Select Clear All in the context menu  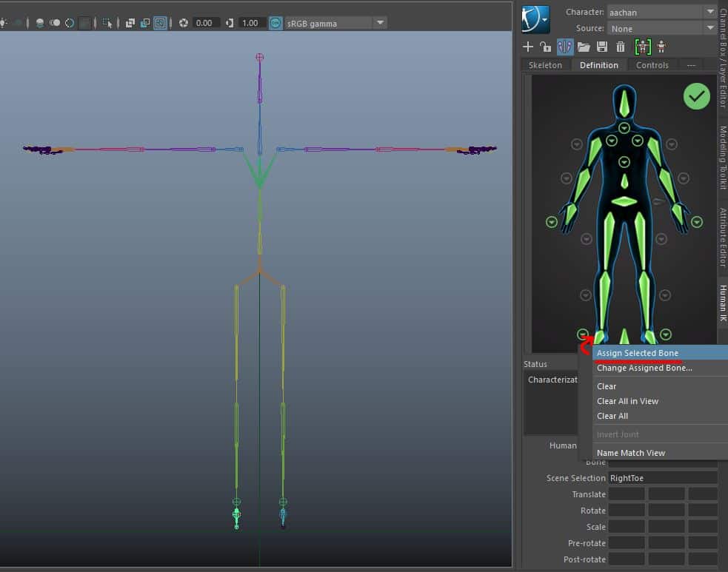[x=612, y=416]
